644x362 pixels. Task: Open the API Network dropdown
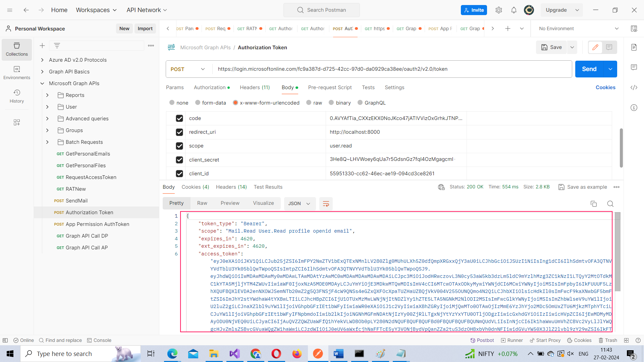(x=147, y=10)
